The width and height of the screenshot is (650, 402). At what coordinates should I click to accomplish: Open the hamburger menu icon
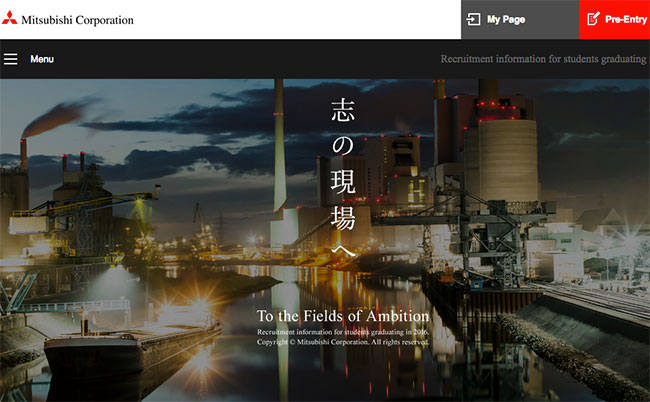[11, 59]
